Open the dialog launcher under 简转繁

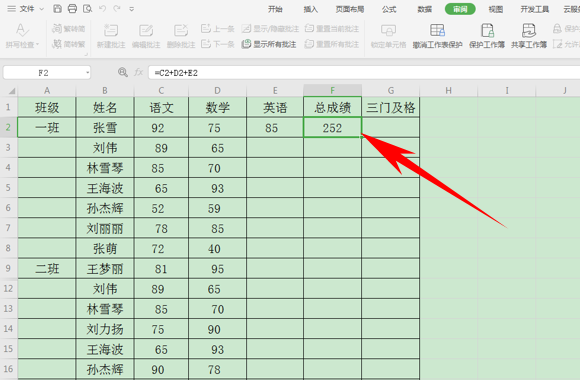[x=86, y=54]
